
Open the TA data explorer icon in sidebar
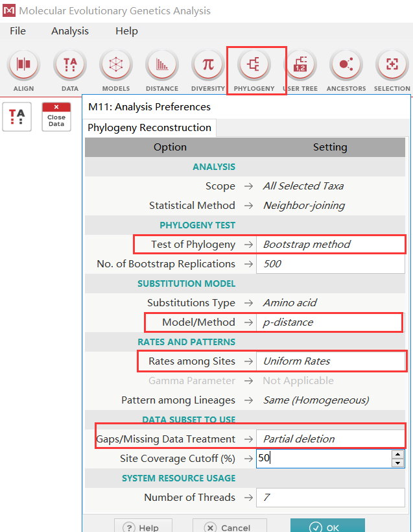[x=17, y=117]
